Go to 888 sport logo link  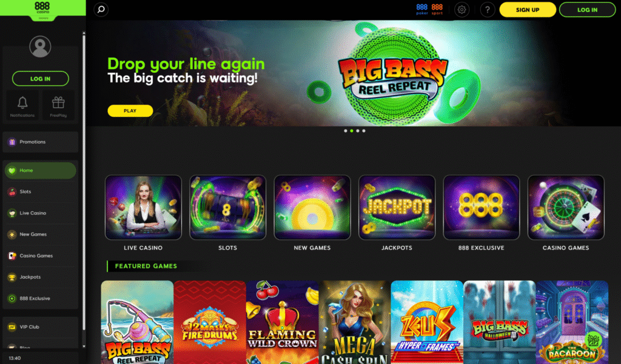coord(437,10)
